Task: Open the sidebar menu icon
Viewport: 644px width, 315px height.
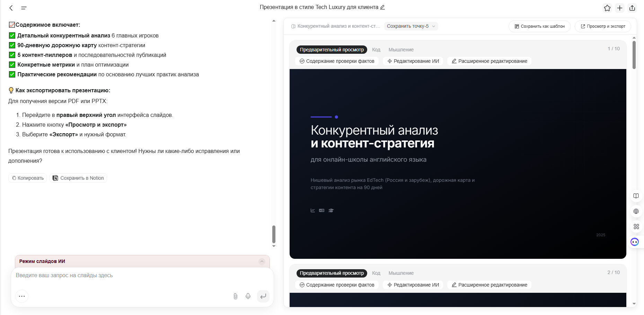Action: pos(24,8)
